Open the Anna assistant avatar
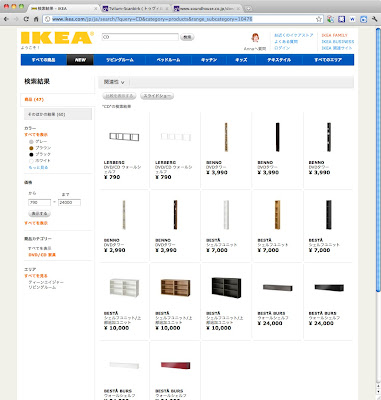The width and height of the screenshot is (381, 400). [x=255, y=38]
